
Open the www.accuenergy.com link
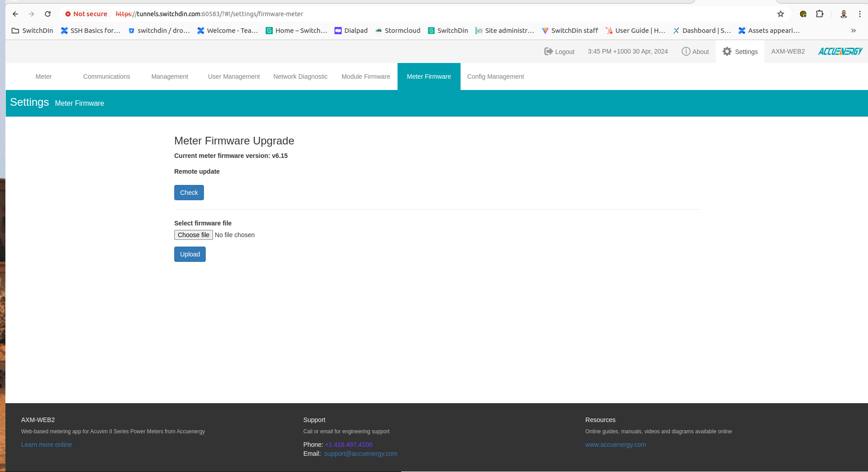(615, 445)
